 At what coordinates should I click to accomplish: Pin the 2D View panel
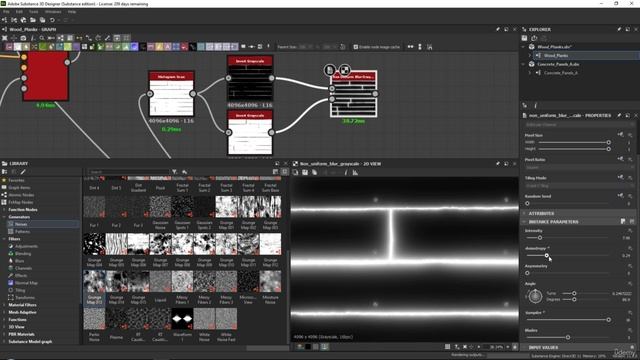[x=498, y=164]
